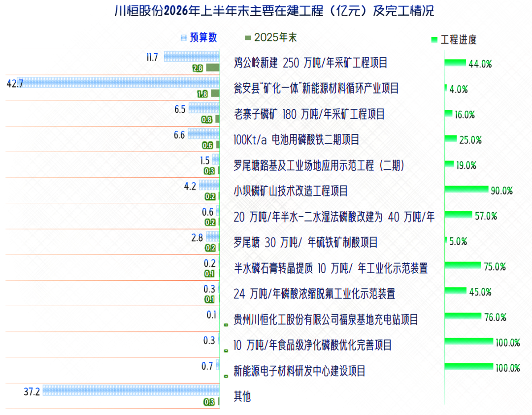Click the 76.0% progress bar
Viewport: 532px width, 415px height.
pos(463,317)
